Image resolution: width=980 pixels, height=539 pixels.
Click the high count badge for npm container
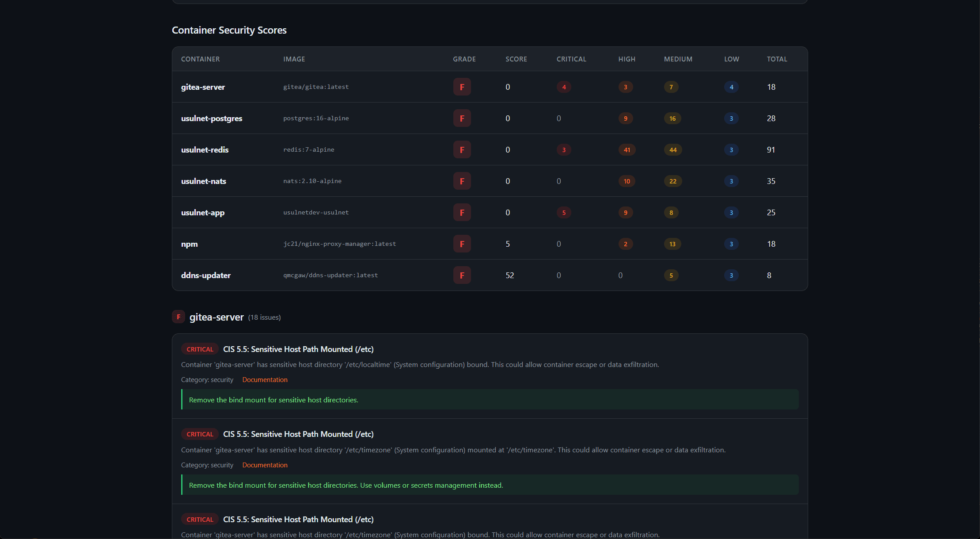tap(626, 244)
